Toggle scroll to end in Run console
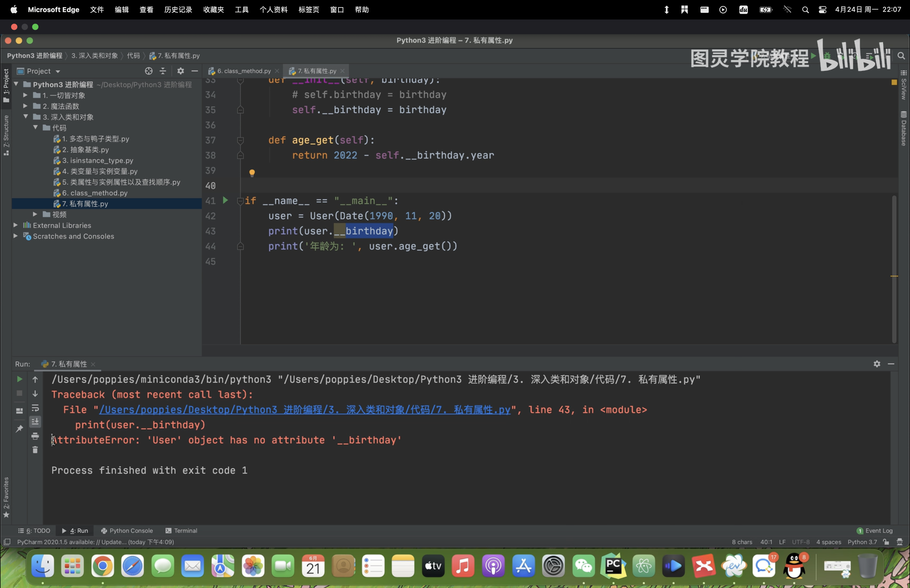Viewport: 910px width, 588px height. 35,422
